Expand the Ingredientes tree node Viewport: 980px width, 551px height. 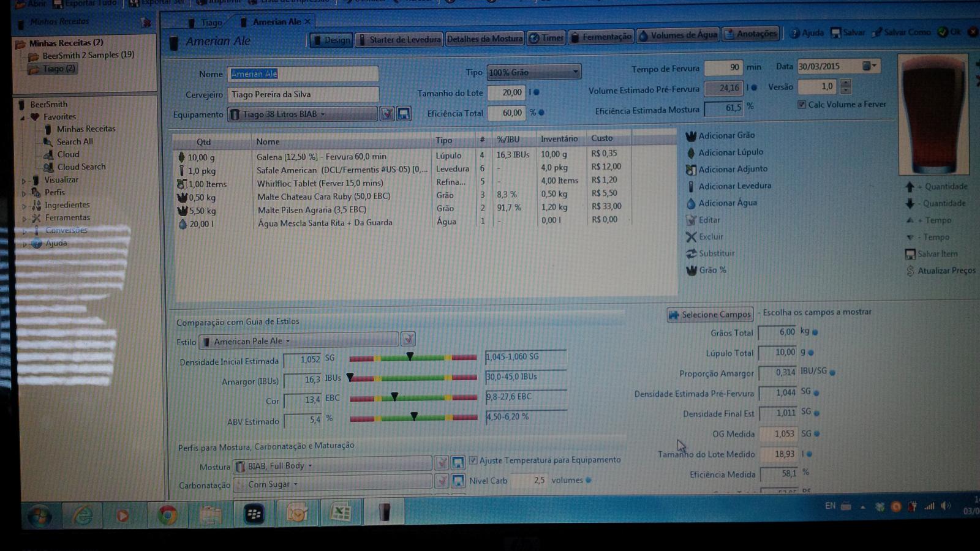pos(24,206)
